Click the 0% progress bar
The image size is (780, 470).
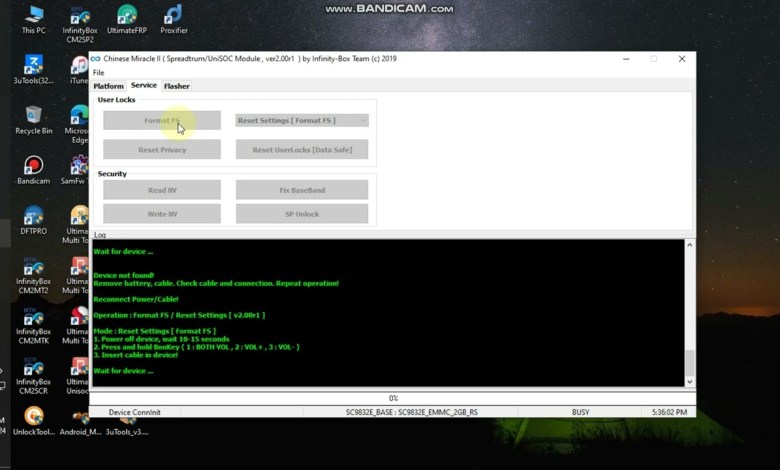(393, 398)
